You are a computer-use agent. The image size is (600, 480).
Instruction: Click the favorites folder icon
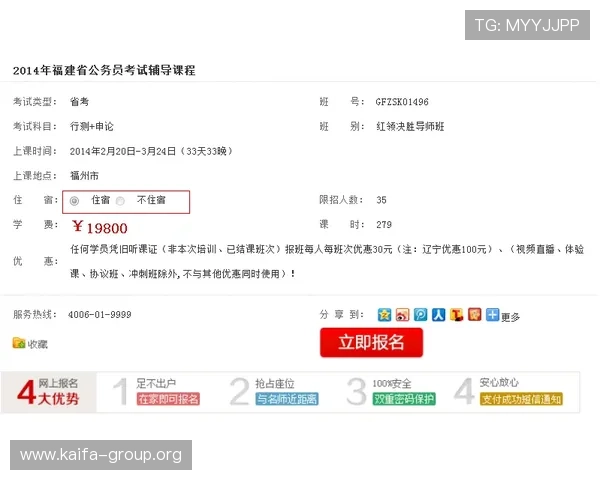19,343
